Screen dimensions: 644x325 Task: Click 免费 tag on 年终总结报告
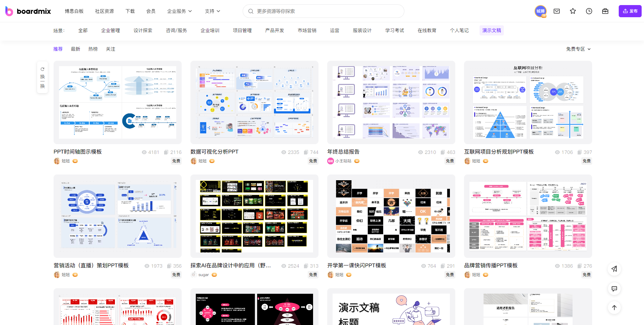[450, 161]
